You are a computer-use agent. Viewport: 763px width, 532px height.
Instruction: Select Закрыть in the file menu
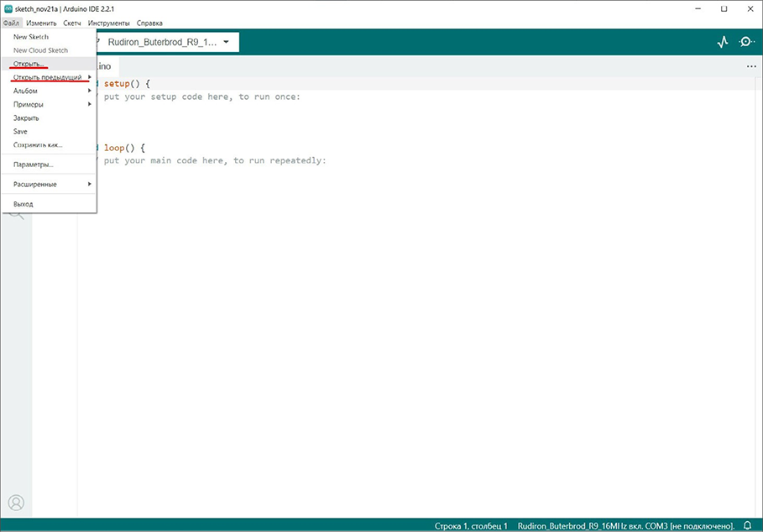49,118
